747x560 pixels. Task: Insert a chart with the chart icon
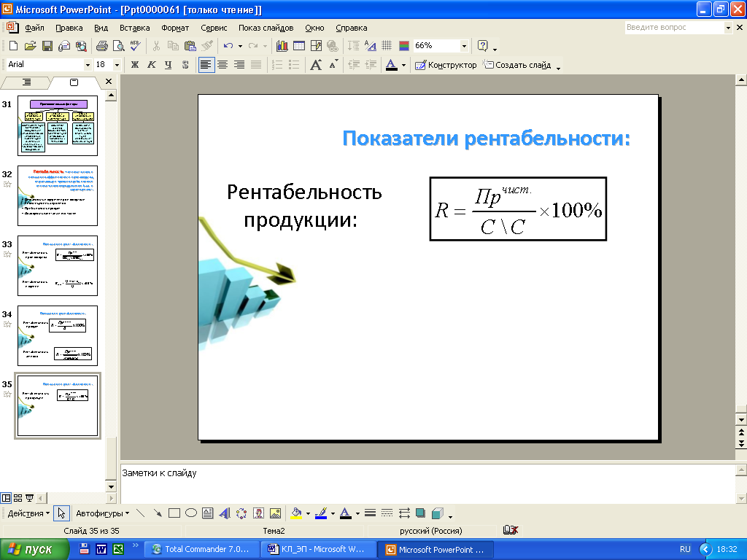pyautogui.click(x=282, y=46)
